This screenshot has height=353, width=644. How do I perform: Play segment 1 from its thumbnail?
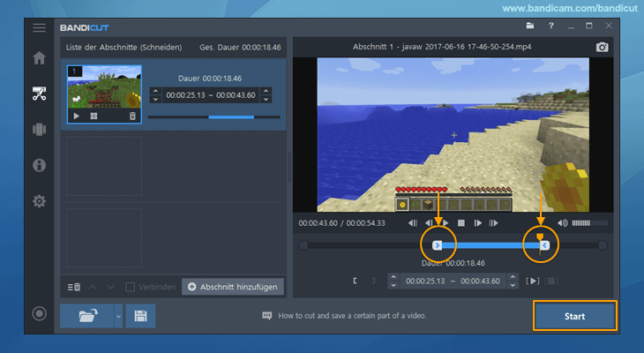coord(77,116)
